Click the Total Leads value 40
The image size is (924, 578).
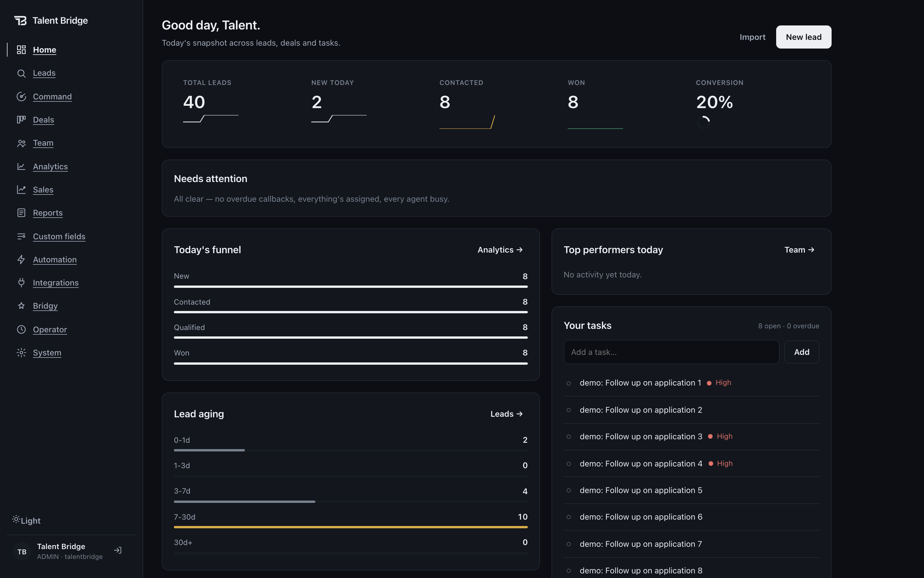pyautogui.click(x=194, y=102)
